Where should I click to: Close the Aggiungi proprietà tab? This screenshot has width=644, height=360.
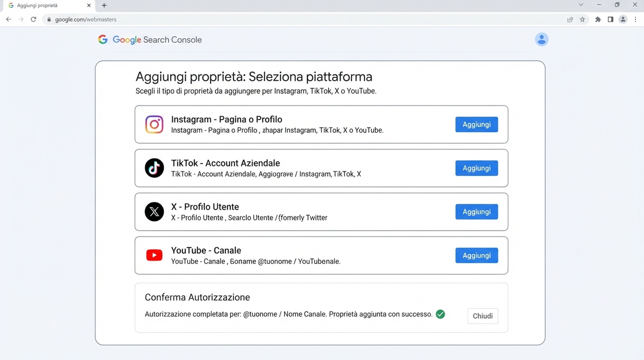click(x=88, y=5)
